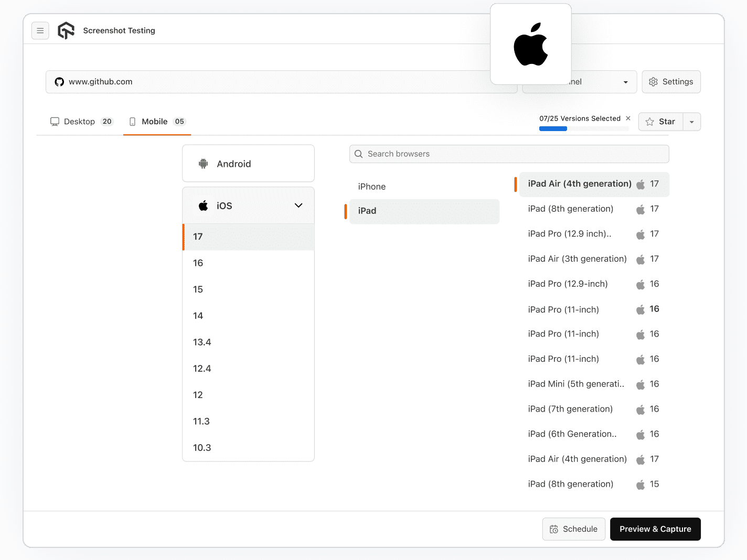Clear selected versions with the X icon
Screen dimensions: 747x560
tap(628, 119)
